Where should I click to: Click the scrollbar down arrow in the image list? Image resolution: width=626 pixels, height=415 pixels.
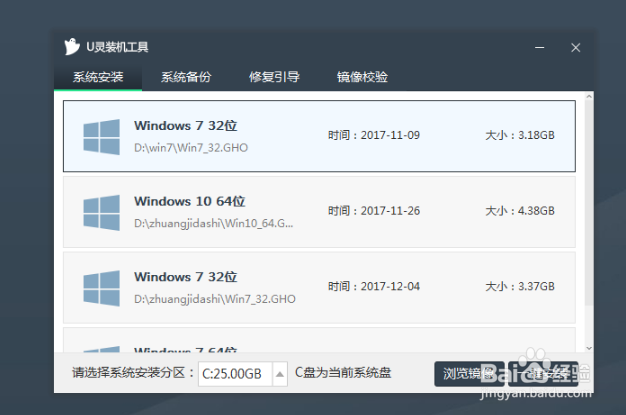click(589, 348)
